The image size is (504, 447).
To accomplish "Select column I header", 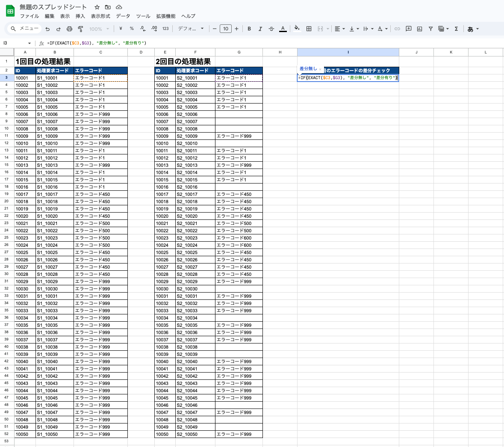I will (x=348, y=52).
